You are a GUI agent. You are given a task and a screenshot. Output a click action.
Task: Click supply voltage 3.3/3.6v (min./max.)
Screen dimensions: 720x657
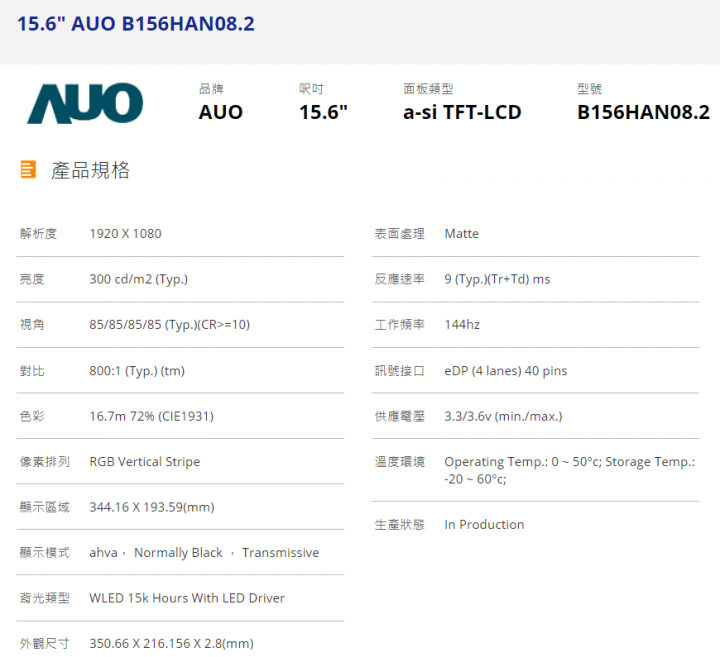pos(503,416)
